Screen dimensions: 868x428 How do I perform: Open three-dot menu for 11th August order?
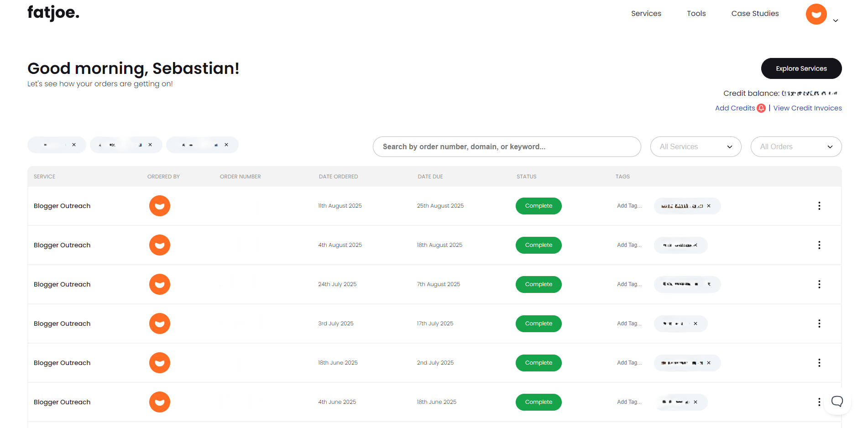click(819, 206)
